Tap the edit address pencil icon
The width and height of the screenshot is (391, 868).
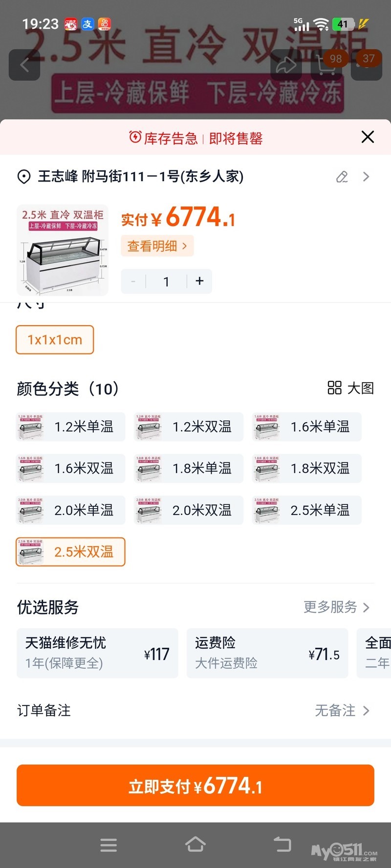coord(342,177)
